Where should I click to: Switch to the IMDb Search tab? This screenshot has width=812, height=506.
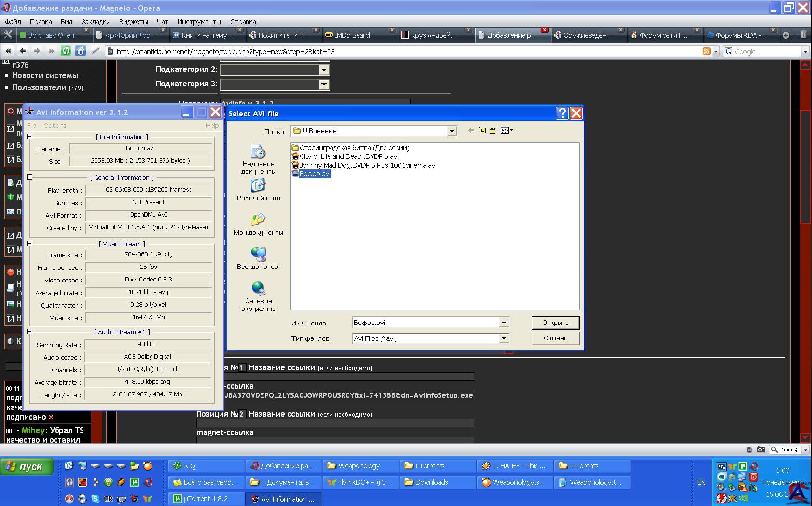[x=353, y=35]
